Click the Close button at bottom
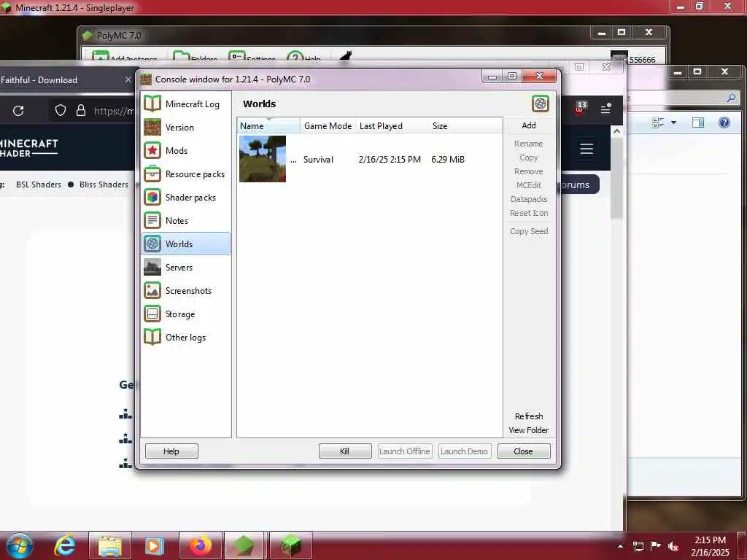This screenshot has height=560, width=747. (524, 451)
